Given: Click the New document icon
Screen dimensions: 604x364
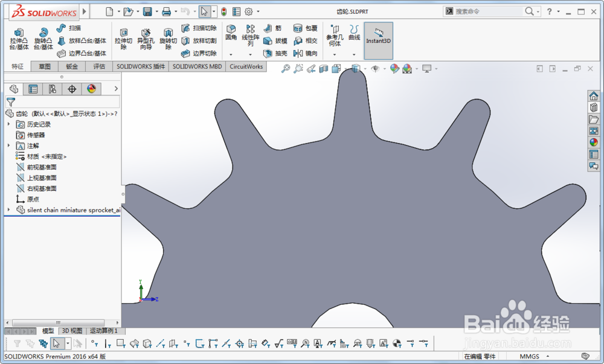Looking at the screenshot, I should tap(109, 12).
